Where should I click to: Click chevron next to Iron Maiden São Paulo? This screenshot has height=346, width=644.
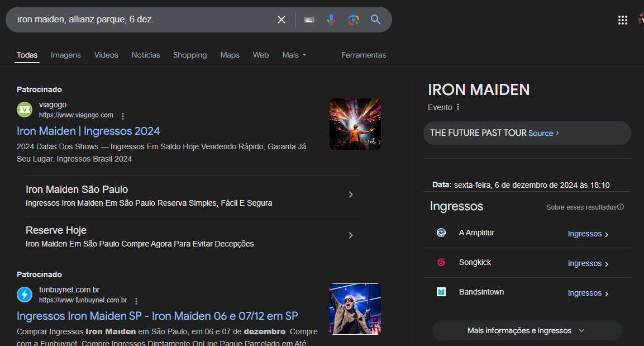(351, 195)
